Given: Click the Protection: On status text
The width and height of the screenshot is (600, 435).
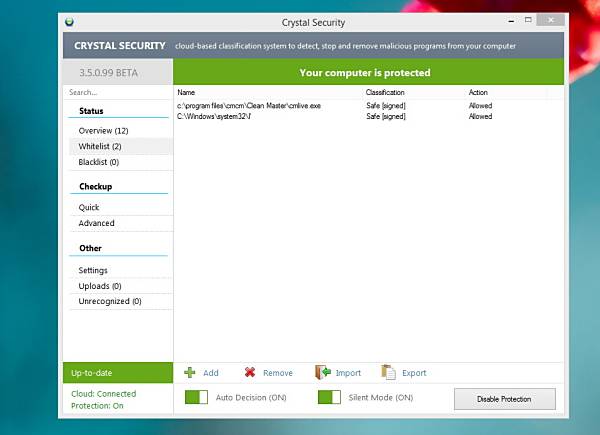Looking at the screenshot, I should pyautogui.click(x=97, y=406).
